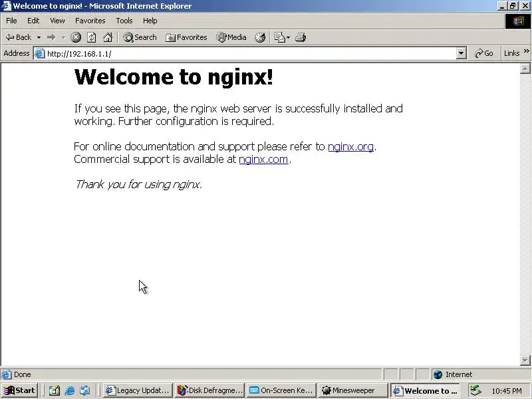This screenshot has width=532, height=399.
Task: Click the page icon in address bar
Action: click(40, 53)
